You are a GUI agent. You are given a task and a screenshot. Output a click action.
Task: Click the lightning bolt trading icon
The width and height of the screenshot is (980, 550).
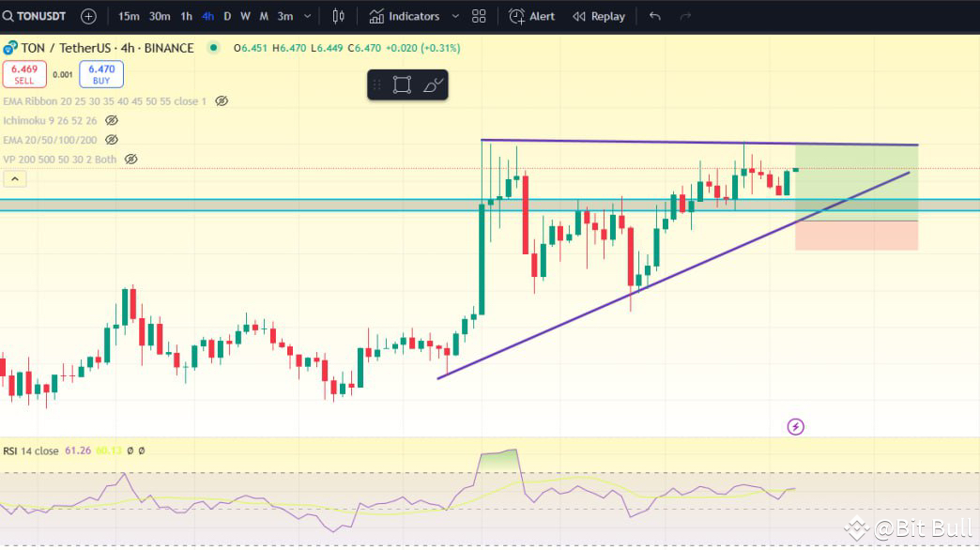(795, 426)
